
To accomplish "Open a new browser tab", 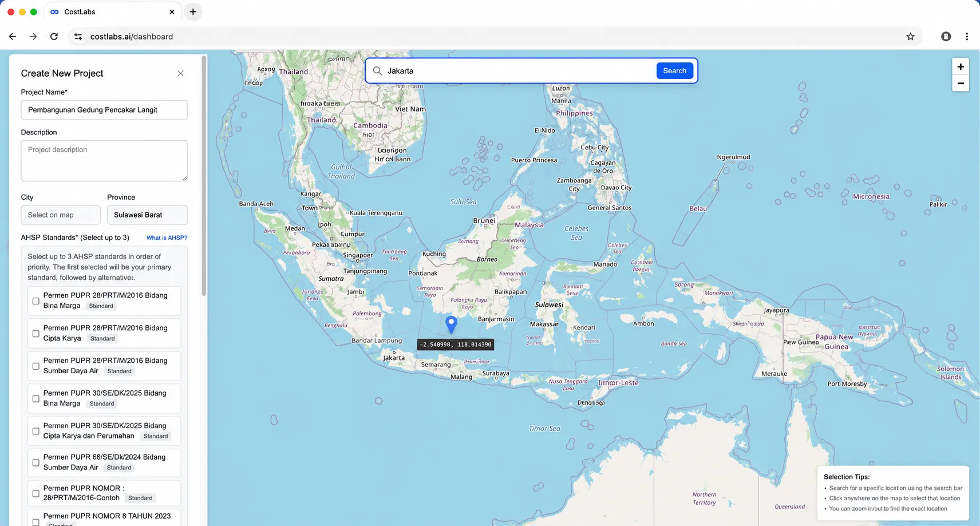I will (x=193, y=12).
